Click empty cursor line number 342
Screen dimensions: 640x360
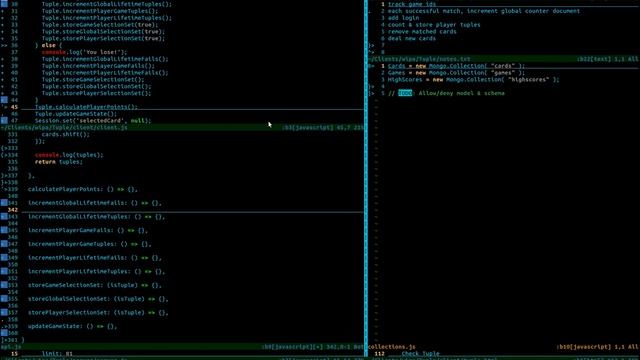pyautogui.click(x=13, y=210)
